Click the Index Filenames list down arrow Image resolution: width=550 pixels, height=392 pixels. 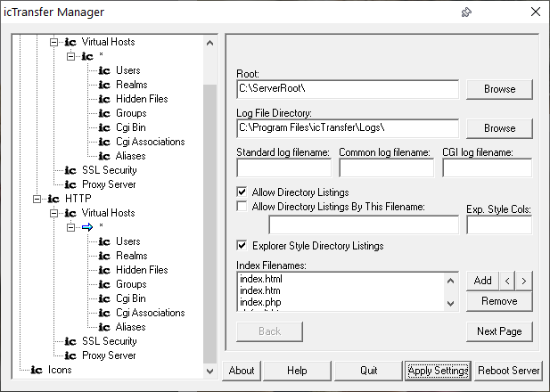tap(451, 303)
